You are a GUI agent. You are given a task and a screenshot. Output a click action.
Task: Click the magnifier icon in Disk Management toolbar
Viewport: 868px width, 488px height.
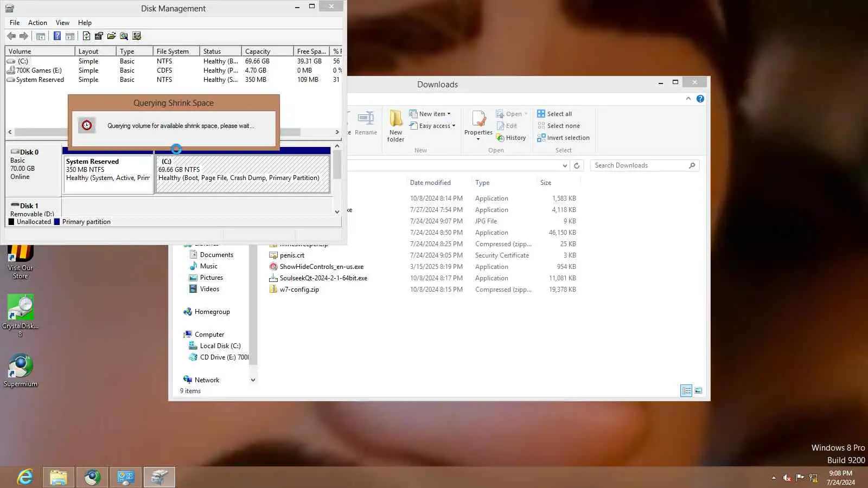tap(124, 36)
